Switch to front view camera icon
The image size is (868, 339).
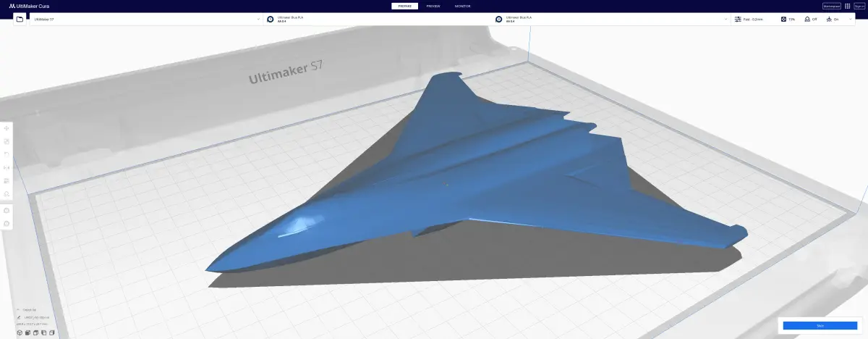pos(27,332)
